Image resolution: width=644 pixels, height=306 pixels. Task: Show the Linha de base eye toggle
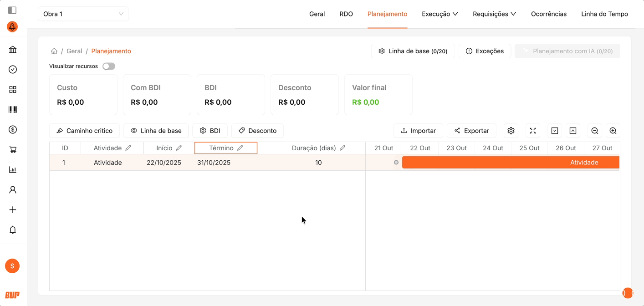pyautogui.click(x=156, y=131)
